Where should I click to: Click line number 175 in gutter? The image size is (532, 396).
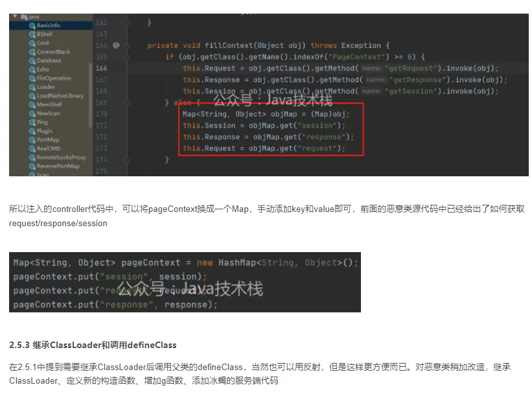pos(102,171)
